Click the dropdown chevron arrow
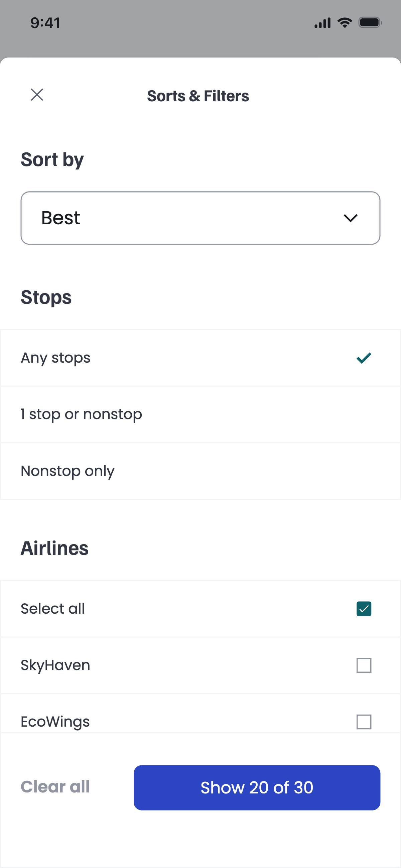Screen dimensions: 401x868 coord(350,218)
